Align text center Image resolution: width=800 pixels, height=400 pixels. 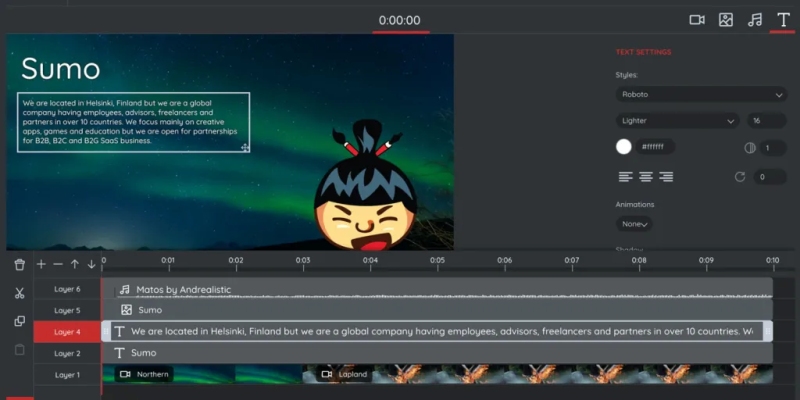click(x=646, y=177)
